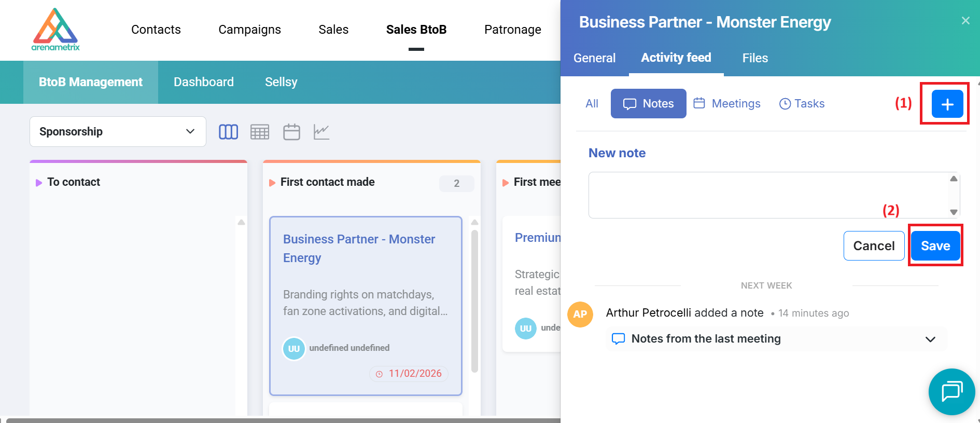Open the live chat bubble widget
Image resolution: width=980 pixels, height=423 pixels.
click(x=951, y=391)
